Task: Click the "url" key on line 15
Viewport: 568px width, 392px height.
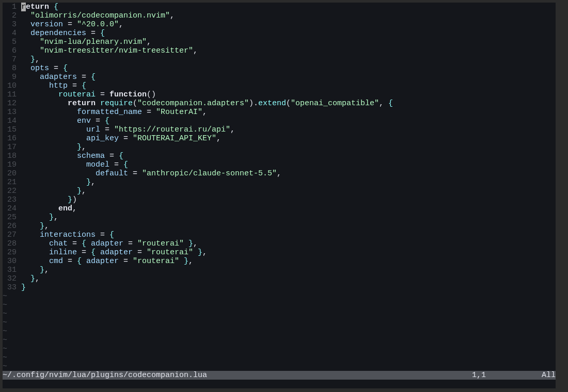Action: tap(93, 129)
